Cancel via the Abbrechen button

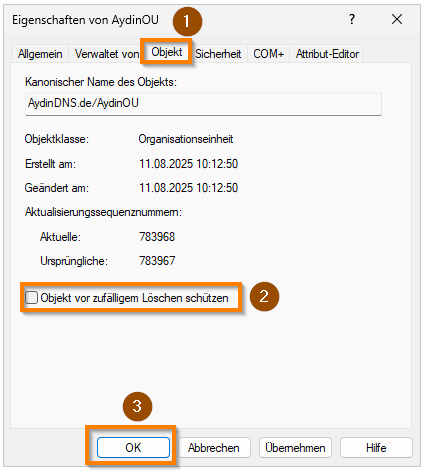(x=214, y=447)
